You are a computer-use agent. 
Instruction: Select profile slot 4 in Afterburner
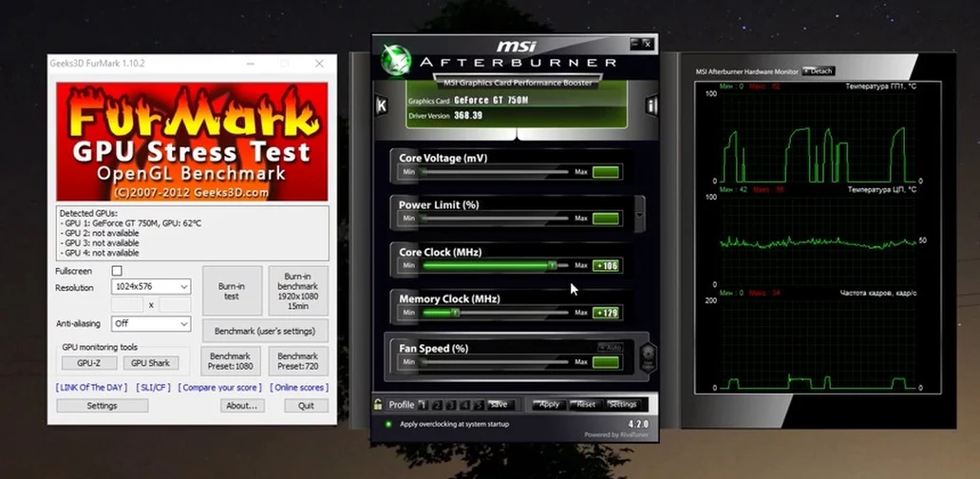point(465,405)
